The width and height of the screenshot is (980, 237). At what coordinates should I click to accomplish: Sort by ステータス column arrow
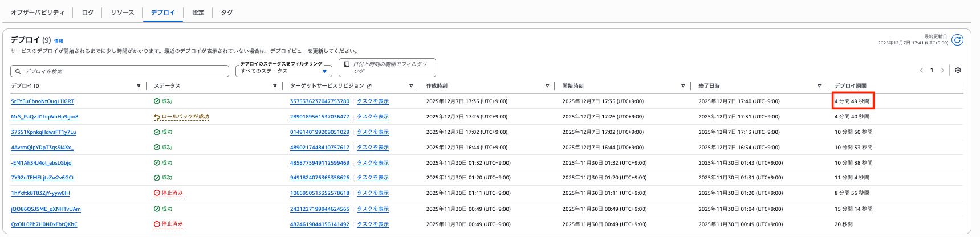coord(275,86)
